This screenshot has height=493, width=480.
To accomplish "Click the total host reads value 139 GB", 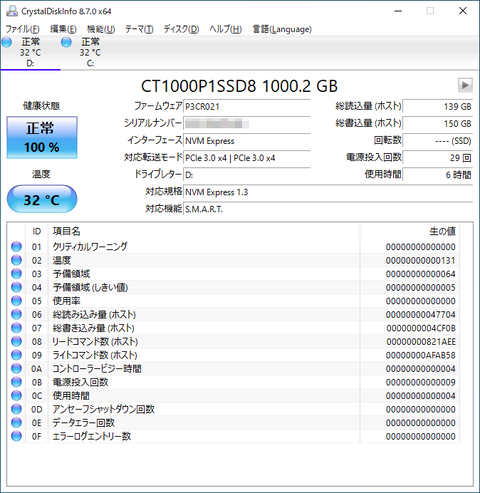I will point(438,107).
